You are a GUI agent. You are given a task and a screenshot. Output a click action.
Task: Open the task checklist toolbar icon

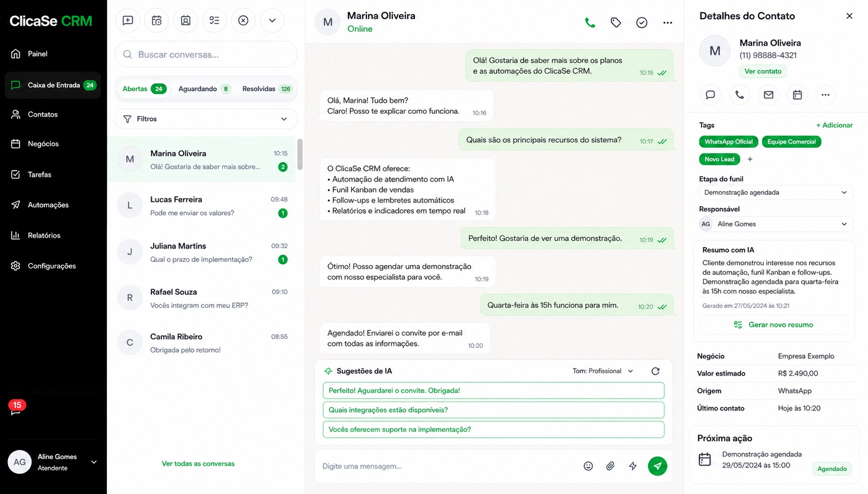pos(214,20)
